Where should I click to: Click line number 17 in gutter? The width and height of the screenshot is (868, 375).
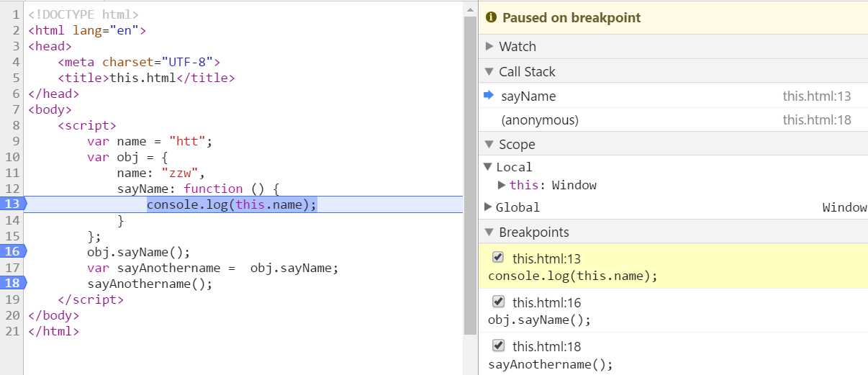[12, 268]
